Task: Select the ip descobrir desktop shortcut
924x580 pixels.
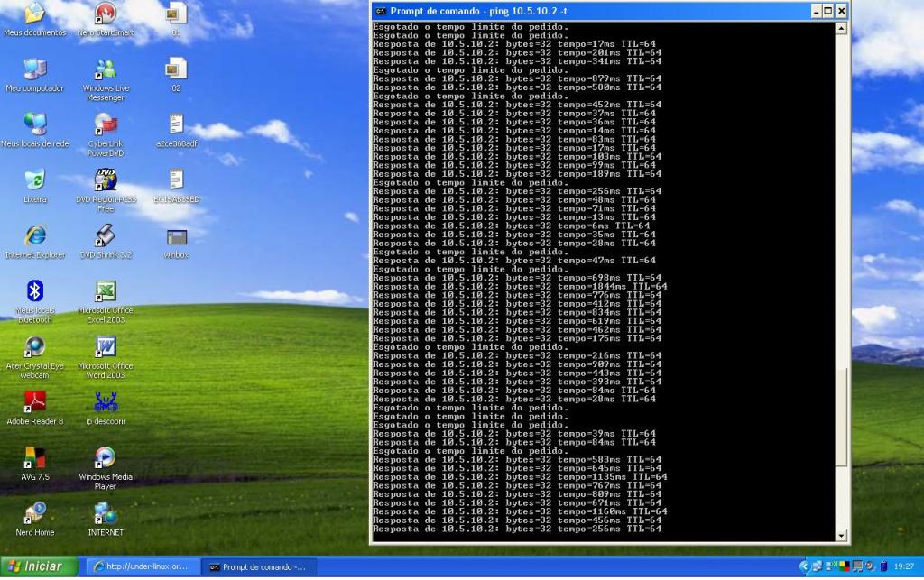Action: 106,408
